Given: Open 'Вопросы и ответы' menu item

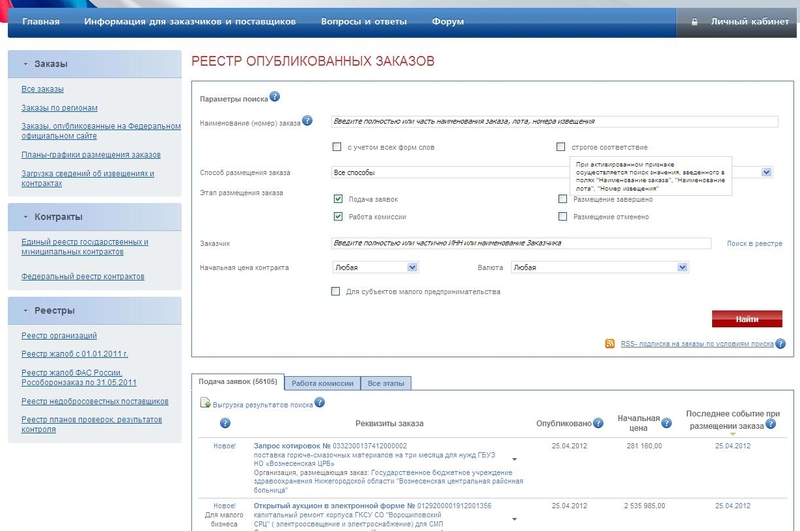Looking at the screenshot, I should [x=364, y=22].
